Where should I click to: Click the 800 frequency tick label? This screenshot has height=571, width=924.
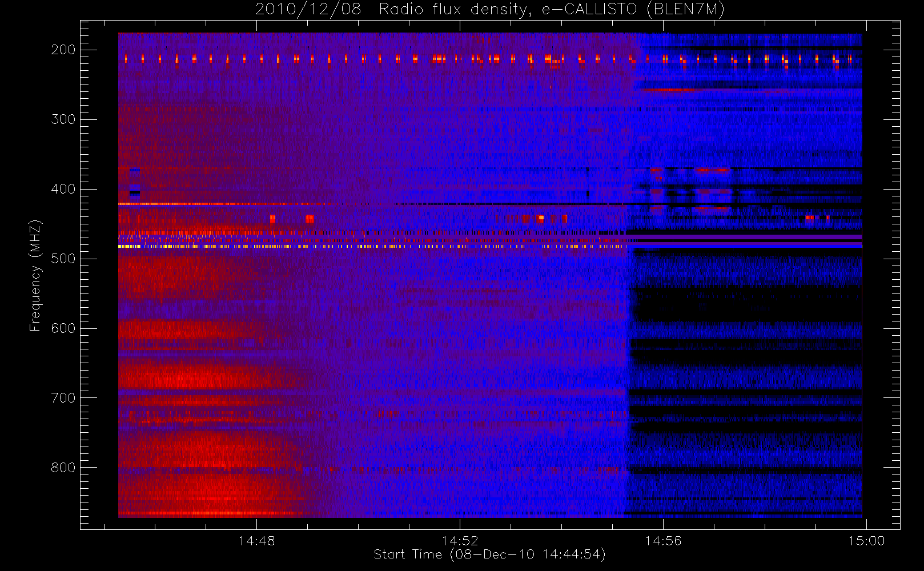[63, 468]
